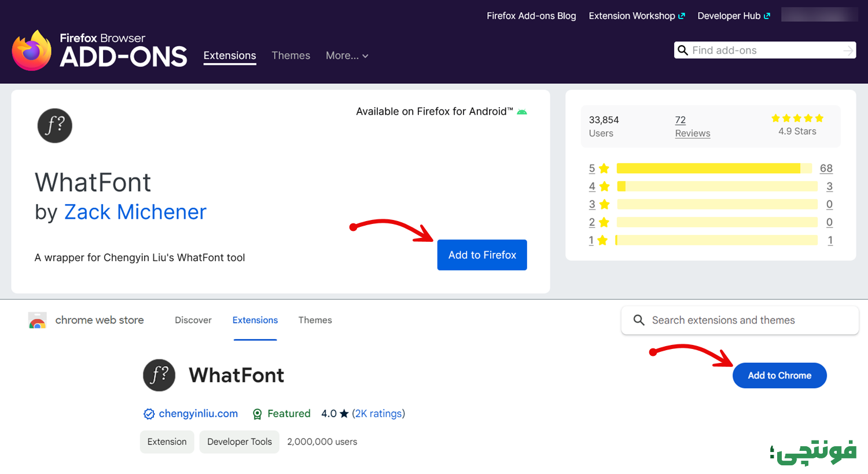
Task: Open the 72 Reviews link
Action: pos(693,126)
